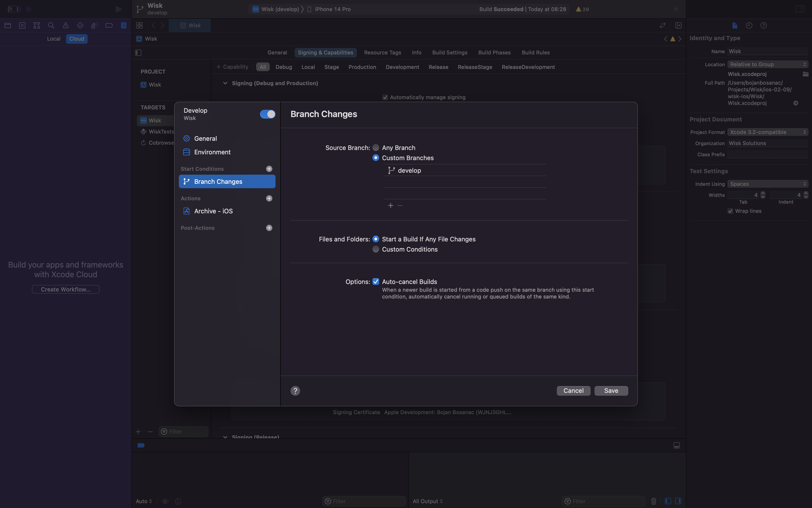Open the iPhone 14 Pro destination selector
Viewport: 812px width, 508px height.
click(329, 9)
